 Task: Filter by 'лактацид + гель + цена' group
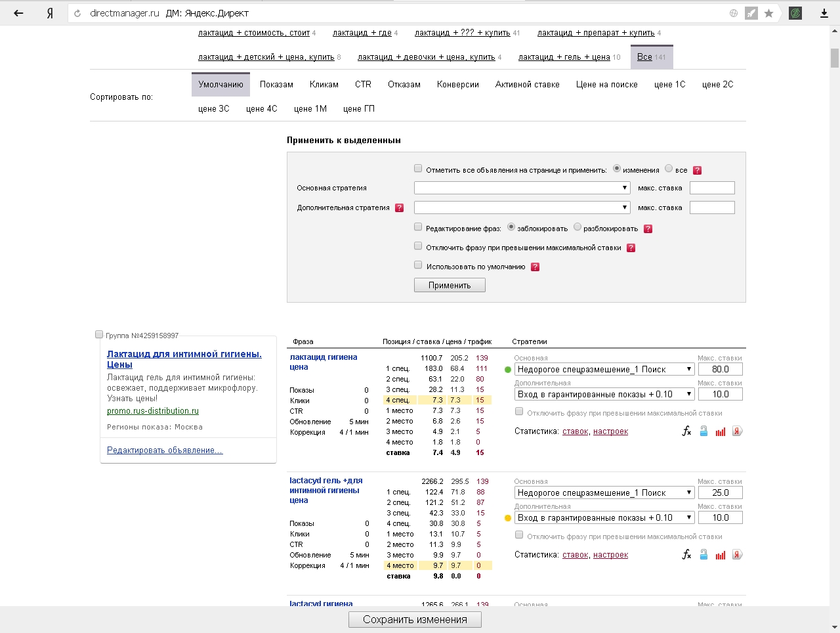click(x=564, y=57)
